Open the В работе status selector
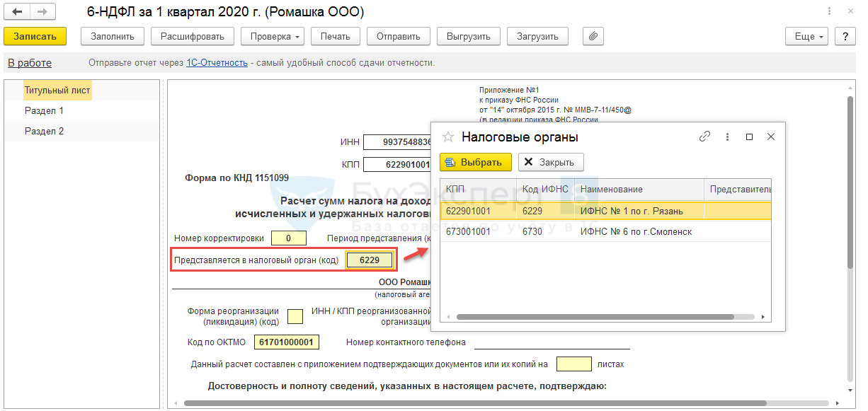The image size is (868, 411). [x=30, y=63]
